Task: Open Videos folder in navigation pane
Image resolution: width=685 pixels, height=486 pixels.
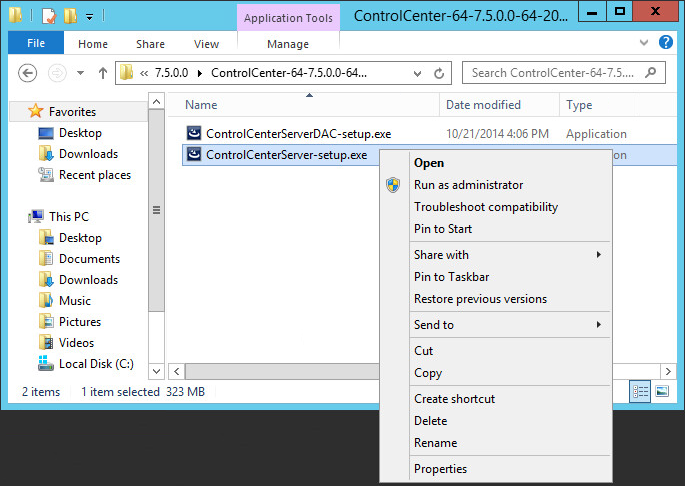Action: click(76, 343)
